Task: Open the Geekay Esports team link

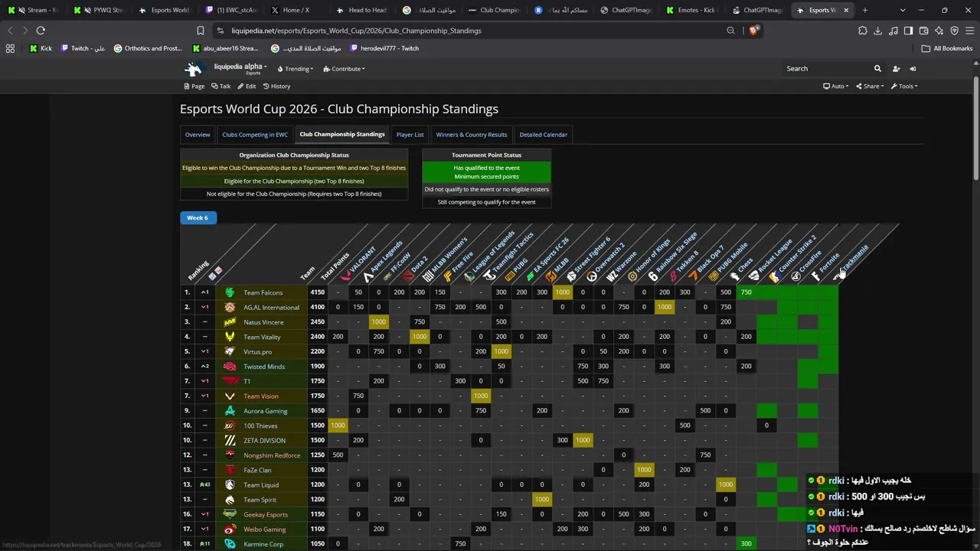Action: click(x=266, y=514)
